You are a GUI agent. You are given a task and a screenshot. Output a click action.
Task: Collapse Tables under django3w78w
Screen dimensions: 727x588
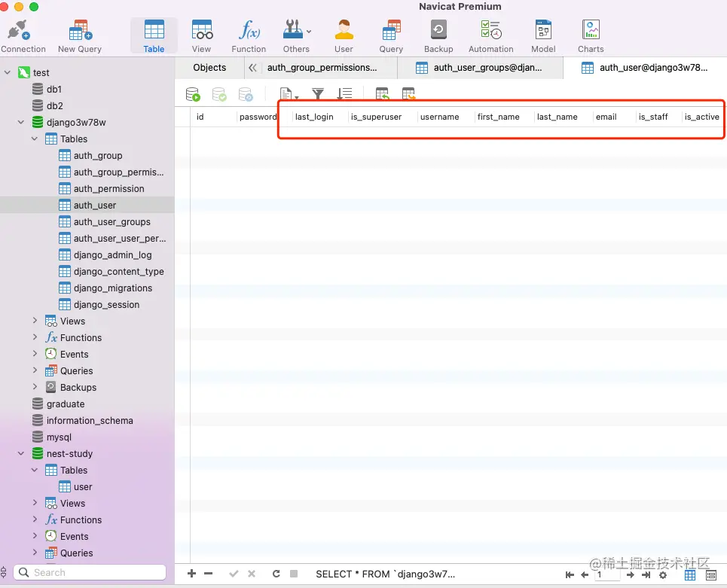35,139
